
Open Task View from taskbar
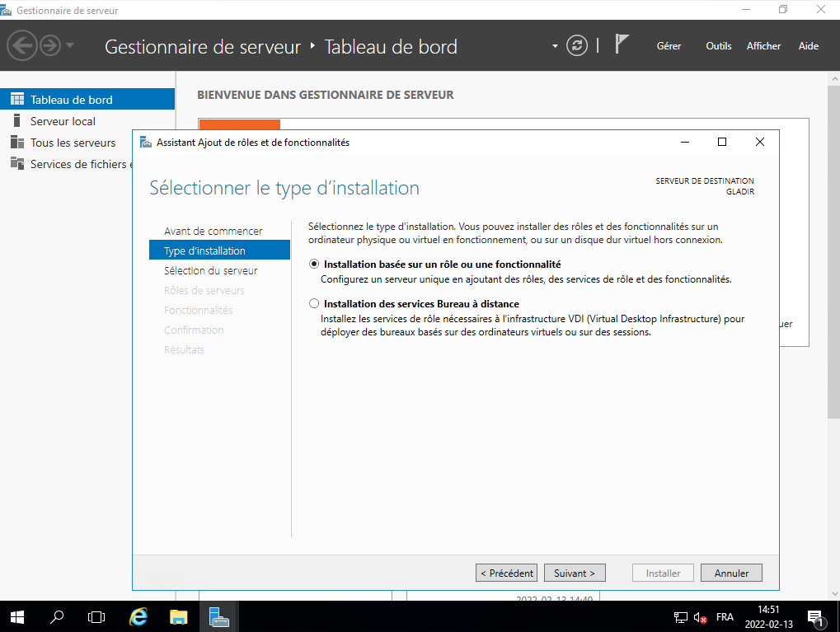point(96,617)
